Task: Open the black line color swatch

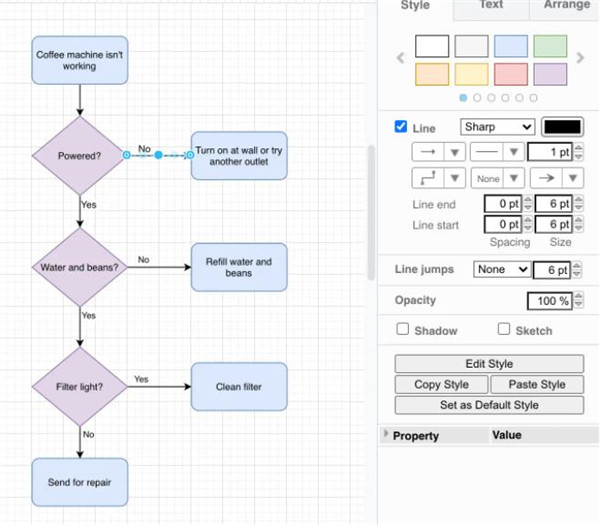Action: [562, 127]
